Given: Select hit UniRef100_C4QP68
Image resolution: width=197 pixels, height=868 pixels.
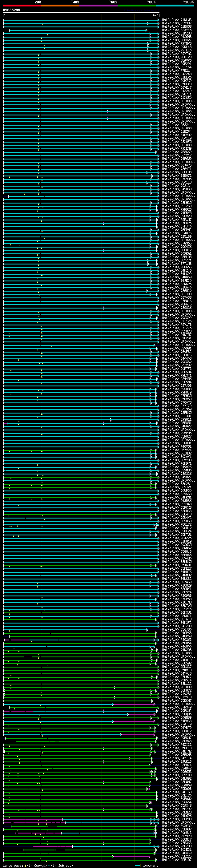Looking at the screenshot, I should click(177, 633).
